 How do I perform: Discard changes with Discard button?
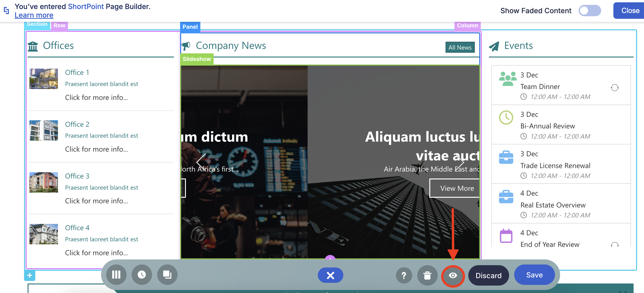488,275
